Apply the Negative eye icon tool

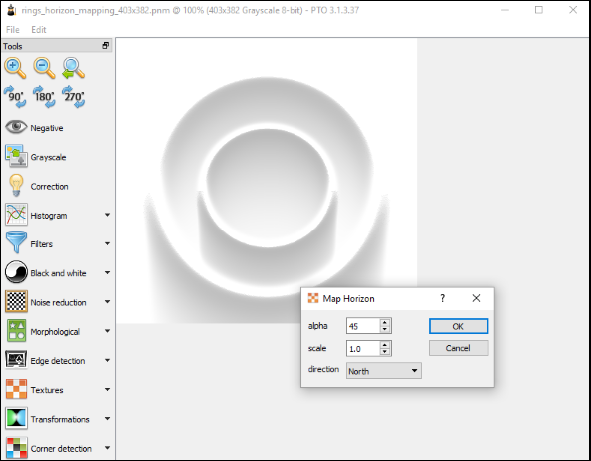coord(16,127)
